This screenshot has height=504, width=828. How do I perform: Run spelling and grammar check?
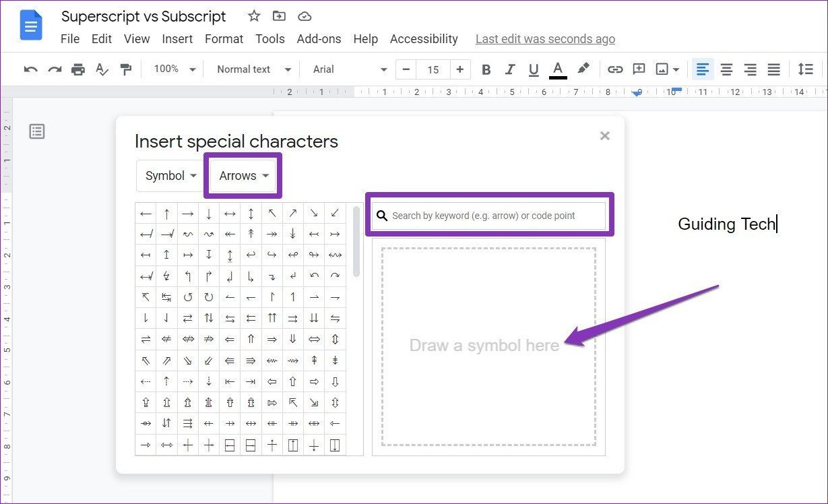coord(102,69)
